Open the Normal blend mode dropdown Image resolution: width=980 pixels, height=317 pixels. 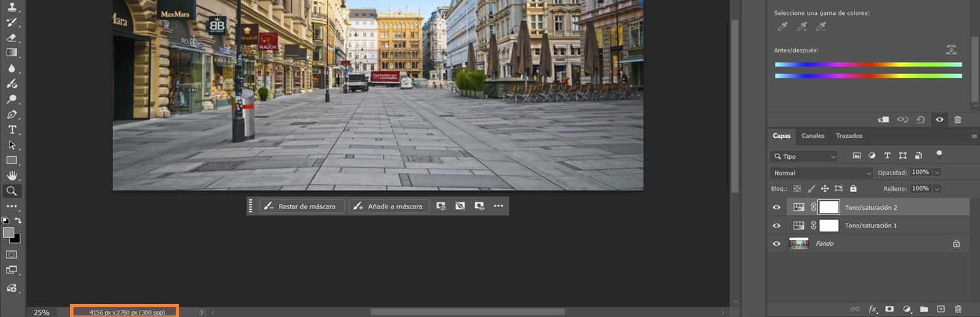[821, 173]
